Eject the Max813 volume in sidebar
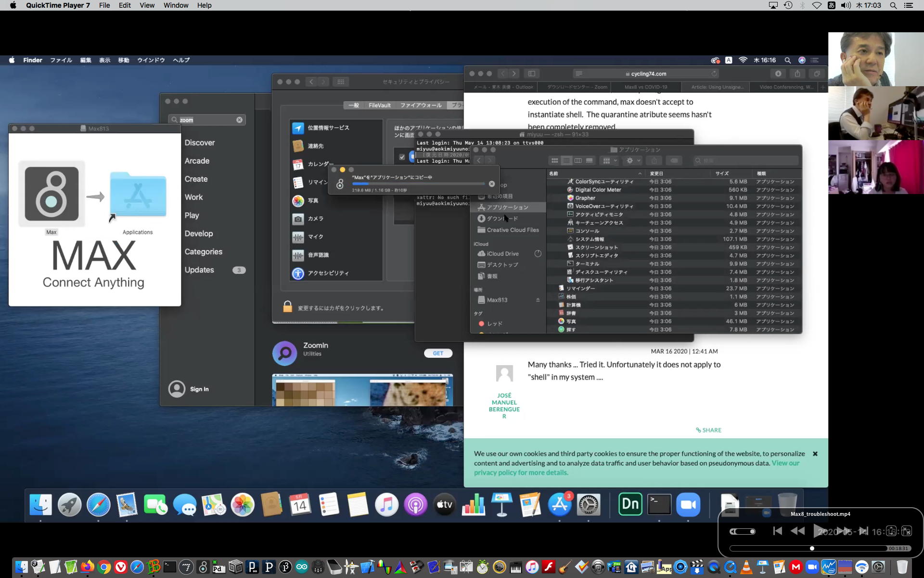Screen dimensions: 924x578 pyautogui.click(x=538, y=300)
